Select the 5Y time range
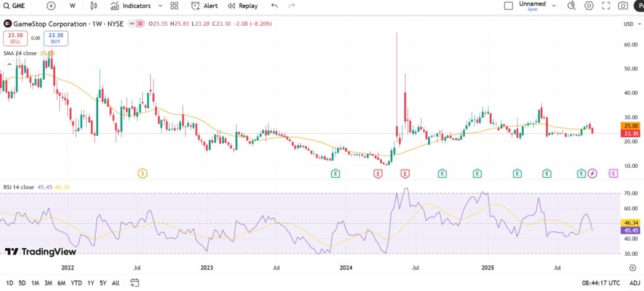The height and width of the screenshot is (291, 644). tap(103, 283)
